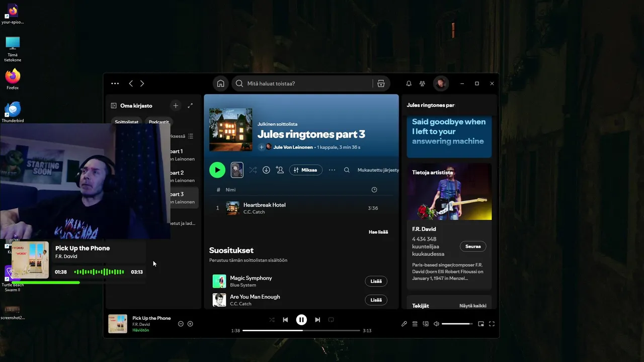Open the Browse icon in search bar
Image resolution: width=644 pixels, height=362 pixels.
381,83
